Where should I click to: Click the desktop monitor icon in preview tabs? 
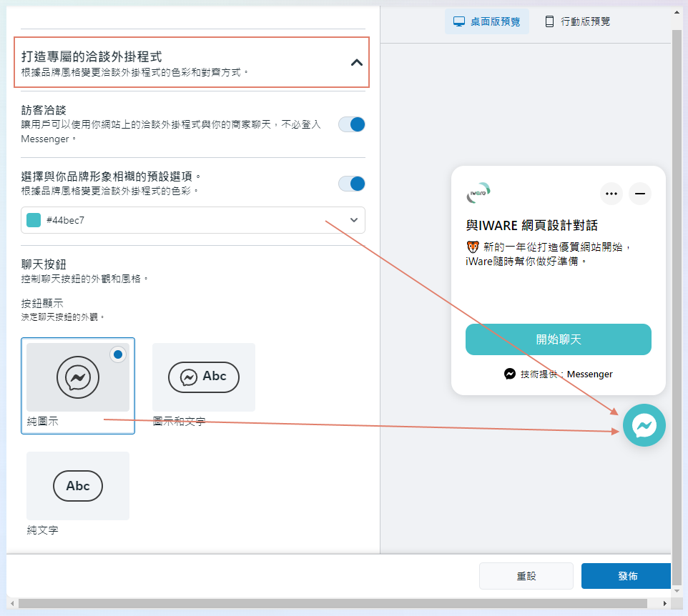tap(459, 21)
